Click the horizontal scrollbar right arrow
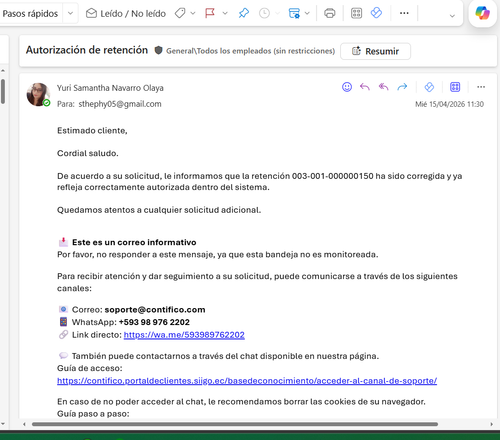The image size is (500, 440). 491,424
